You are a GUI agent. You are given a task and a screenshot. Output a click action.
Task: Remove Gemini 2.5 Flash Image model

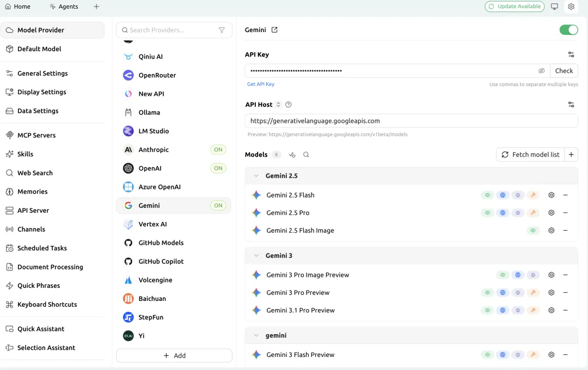tap(566, 231)
